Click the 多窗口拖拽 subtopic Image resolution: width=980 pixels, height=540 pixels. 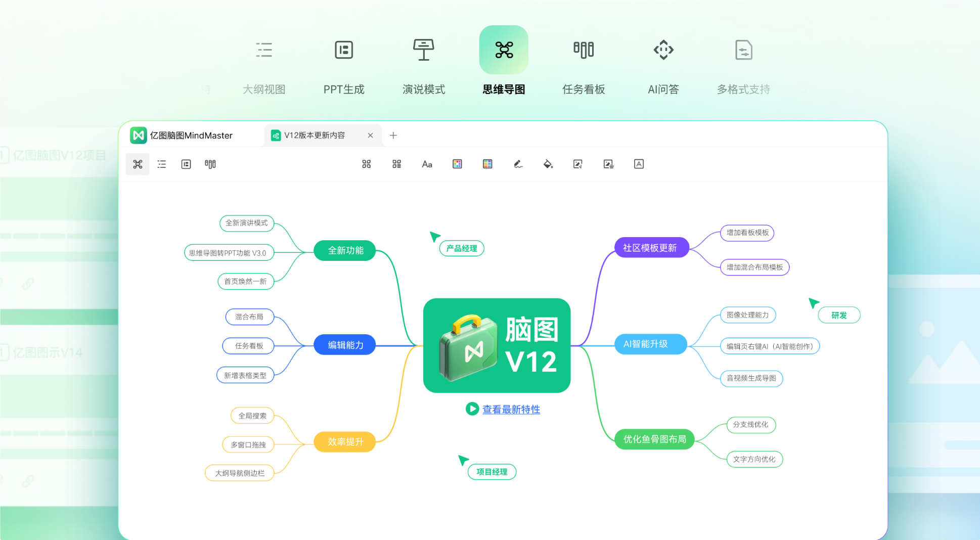248,444
